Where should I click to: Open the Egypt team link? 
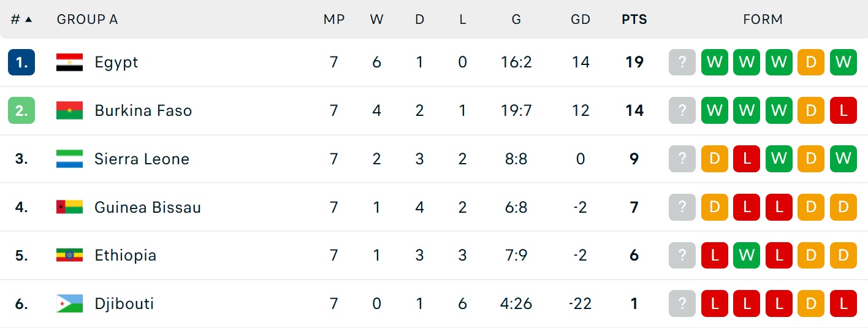pos(116,62)
